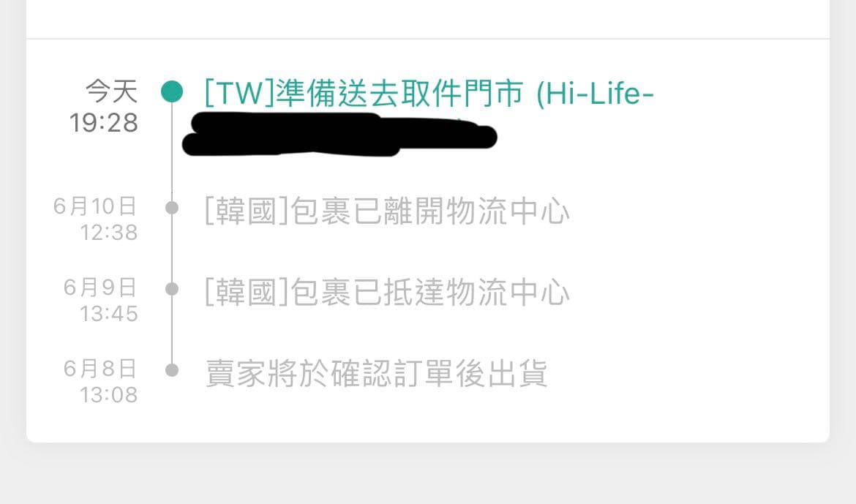Tap the 6月8日 date label
Image resolution: width=856 pixels, height=504 pixels.
[x=100, y=369]
